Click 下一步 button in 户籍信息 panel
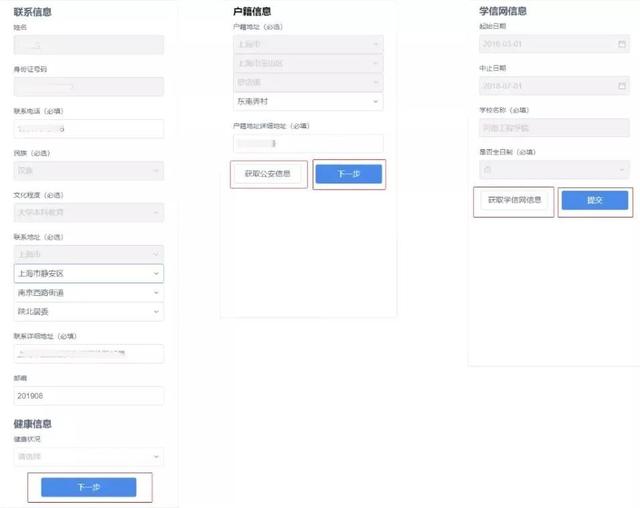The height and width of the screenshot is (508, 640). click(349, 174)
